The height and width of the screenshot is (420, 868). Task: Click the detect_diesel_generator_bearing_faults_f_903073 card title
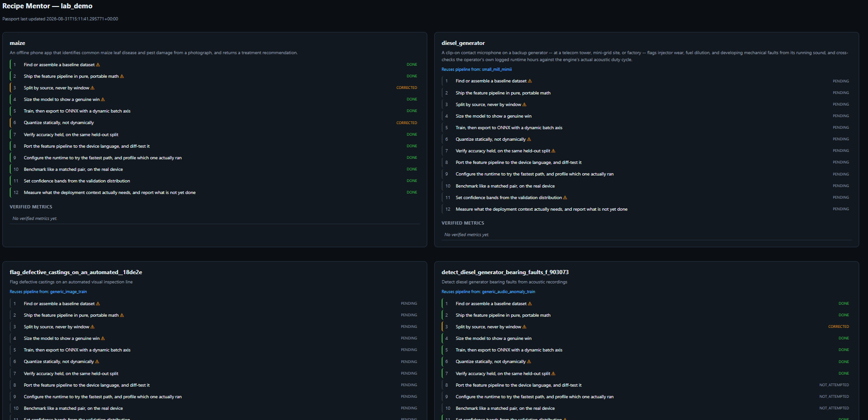click(505, 272)
